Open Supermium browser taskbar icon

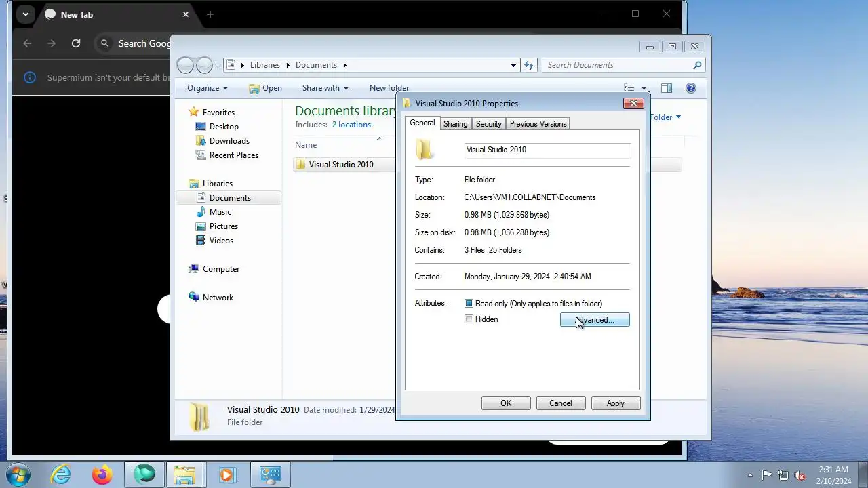144,475
